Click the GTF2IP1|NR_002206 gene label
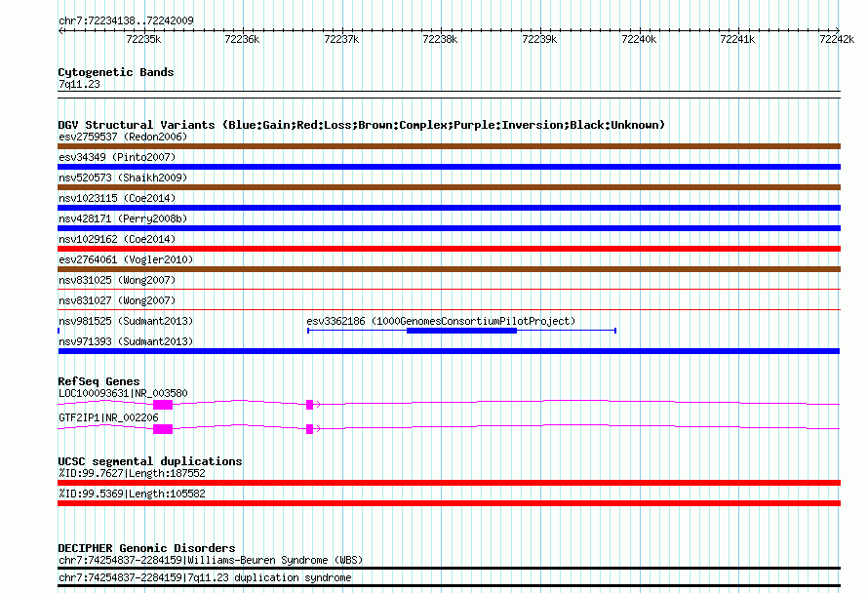Image resolution: width=868 pixels, height=593 pixels. [108, 418]
